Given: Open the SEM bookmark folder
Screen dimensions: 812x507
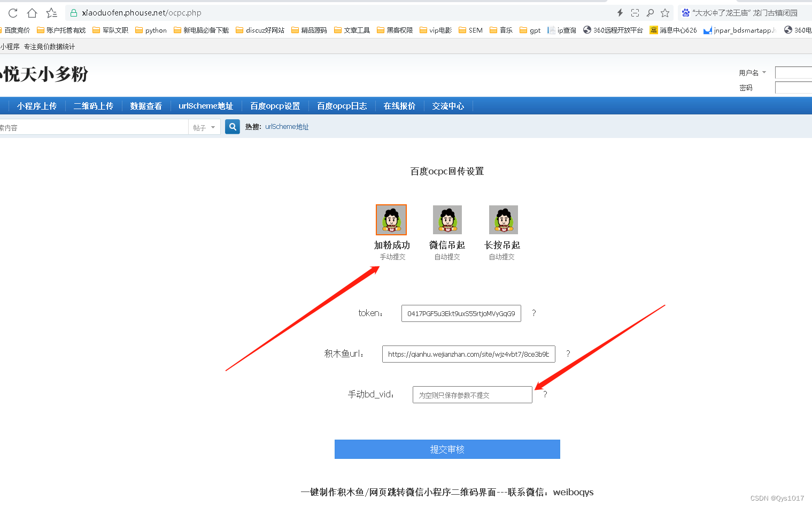Looking at the screenshot, I should coord(470,30).
